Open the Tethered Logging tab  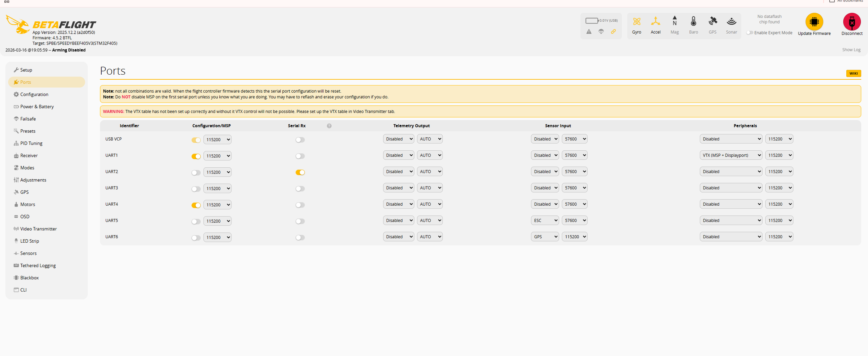(38, 266)
